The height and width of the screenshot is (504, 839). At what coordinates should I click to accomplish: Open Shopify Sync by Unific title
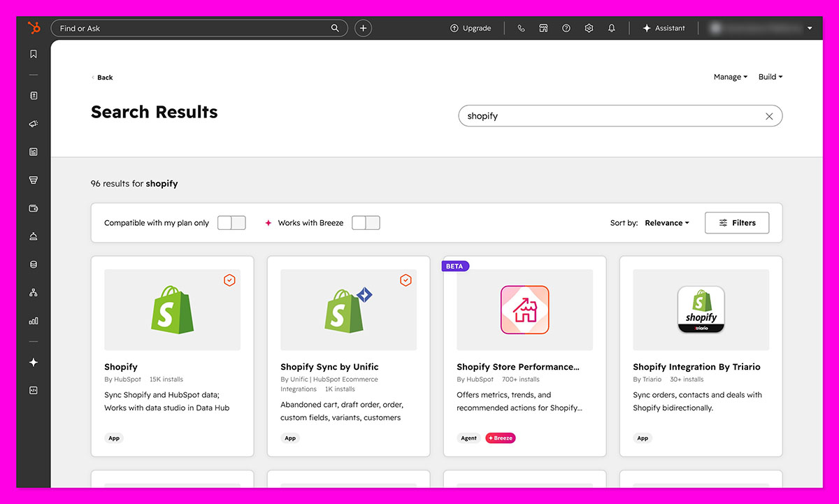coord(329,367)
